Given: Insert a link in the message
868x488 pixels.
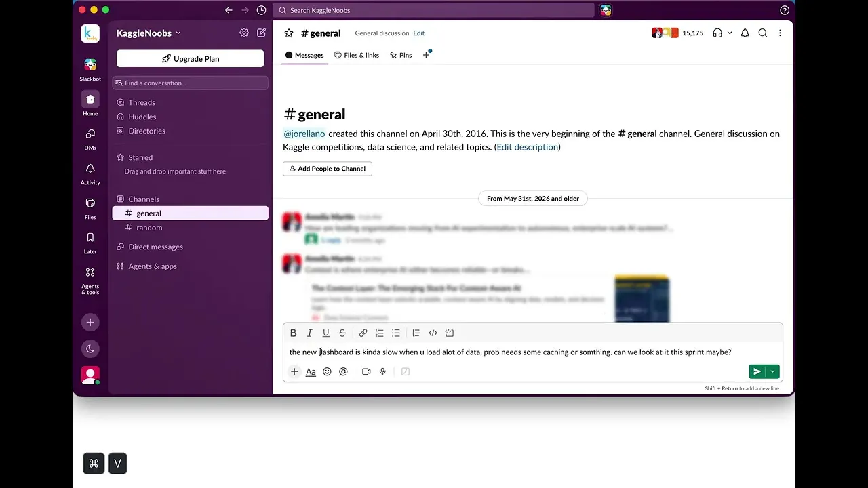Looking at the screenshot, I should coord(363,333).
